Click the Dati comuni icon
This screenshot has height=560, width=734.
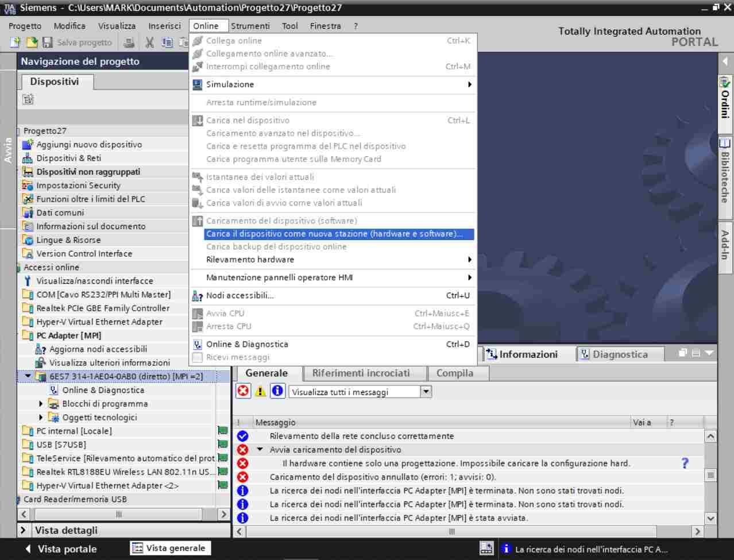pyautogui.click(x=28, y=213)
